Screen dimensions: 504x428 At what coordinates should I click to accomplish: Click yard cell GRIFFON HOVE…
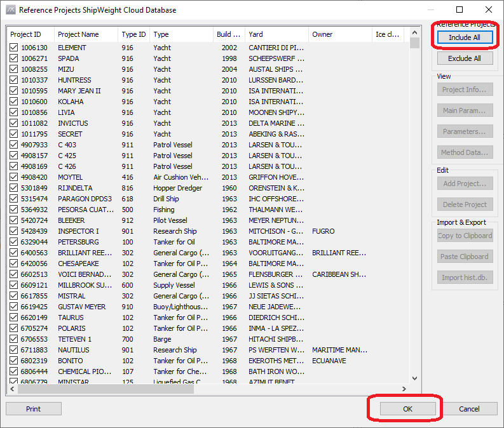(x=276, y=177)
